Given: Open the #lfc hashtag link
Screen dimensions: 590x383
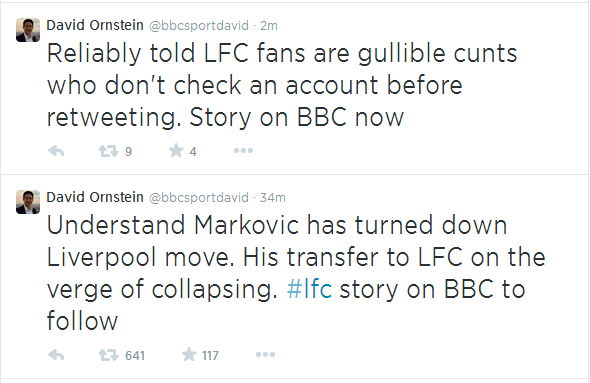Looking at the screenshot, I should coord(309,289).
